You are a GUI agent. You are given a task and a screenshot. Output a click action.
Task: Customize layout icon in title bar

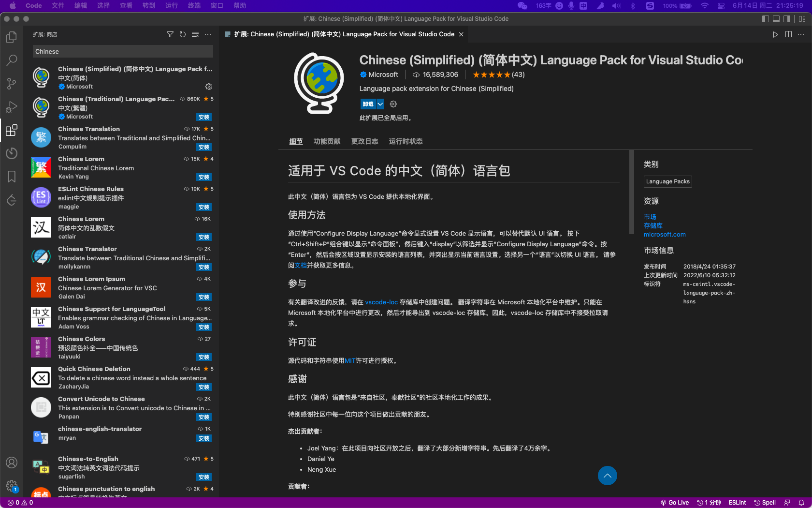pyautogui.click(x=802, y=19)
